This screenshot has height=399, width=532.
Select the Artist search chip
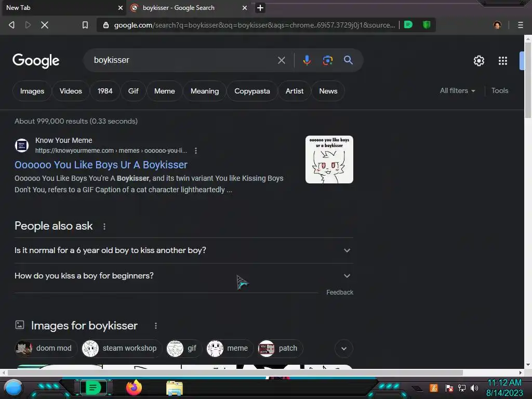294,91
